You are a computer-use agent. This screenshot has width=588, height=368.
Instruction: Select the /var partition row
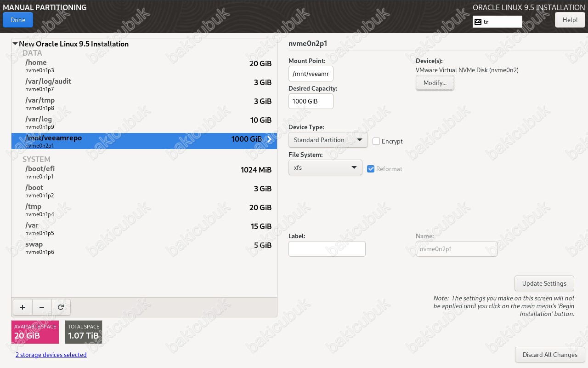(144, 229)
